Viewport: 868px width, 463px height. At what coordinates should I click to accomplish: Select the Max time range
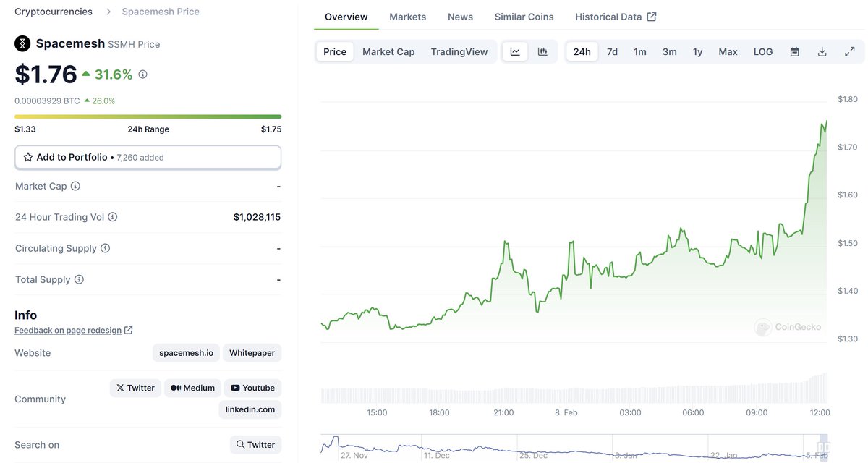click(x=728, y=51)
